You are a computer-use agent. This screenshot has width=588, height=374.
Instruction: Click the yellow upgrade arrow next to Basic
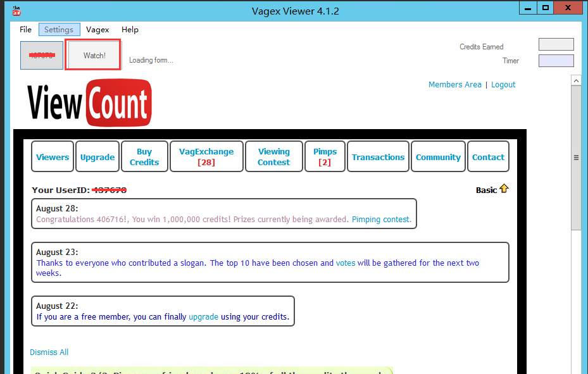(504, 189)
